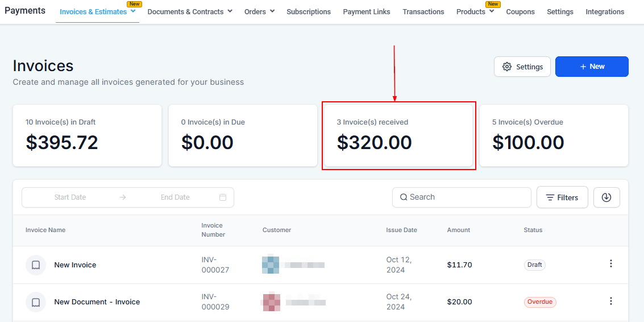Select the 5 Invoice(s) Overdue card
The width and height of the screenshot is (644, 322).
[554, 135]
